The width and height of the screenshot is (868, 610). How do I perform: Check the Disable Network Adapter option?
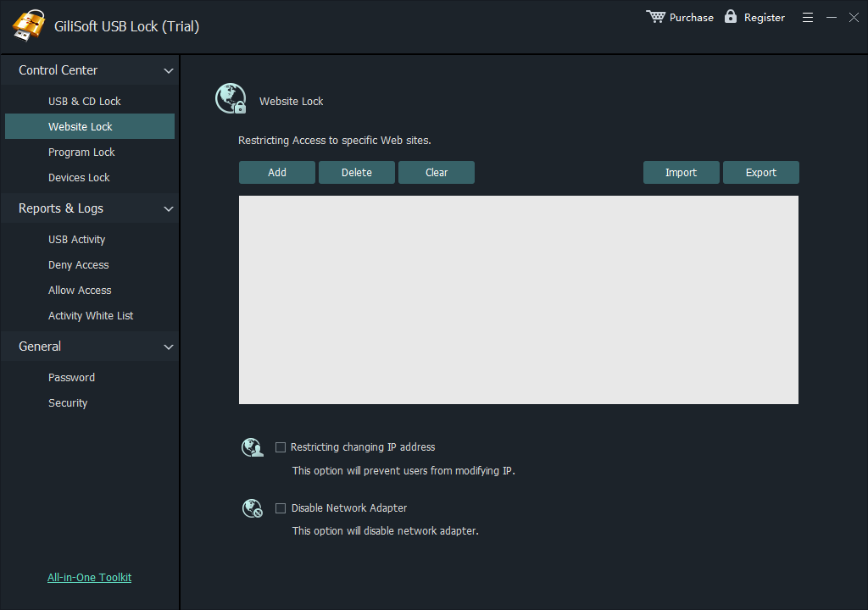pyautogui.click(x=281, y=508)
